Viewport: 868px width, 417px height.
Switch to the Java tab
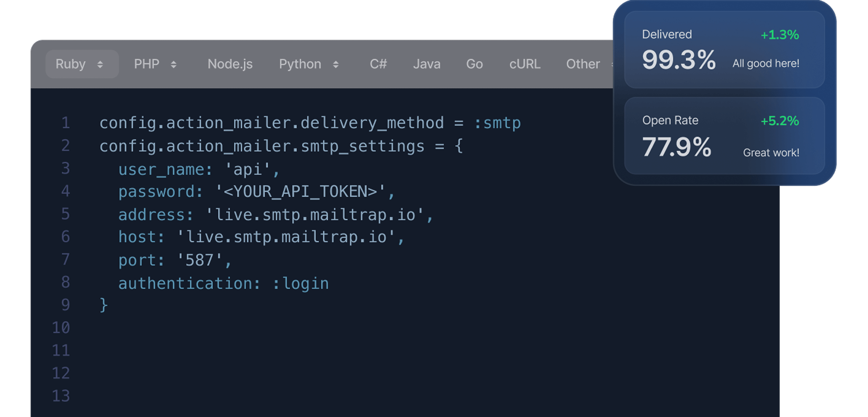pyautogui.click(x=427, y=64)
